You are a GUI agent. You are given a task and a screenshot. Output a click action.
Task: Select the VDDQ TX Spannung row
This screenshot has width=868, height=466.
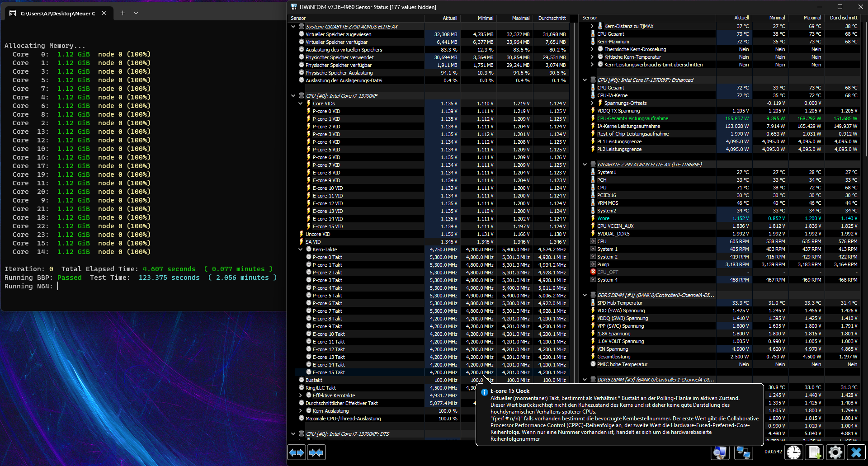tap(720, 111)
